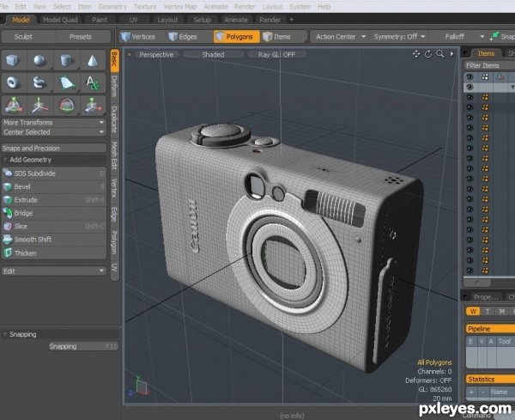Toggle Ray GL: OFF in viewport
This screenshot has height=420, width=515.
(276, 55)
